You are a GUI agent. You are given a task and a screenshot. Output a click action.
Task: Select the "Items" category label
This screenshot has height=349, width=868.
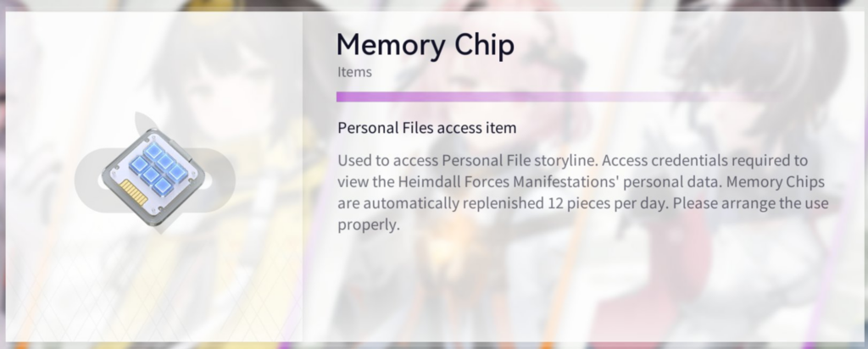pos(354,72)
